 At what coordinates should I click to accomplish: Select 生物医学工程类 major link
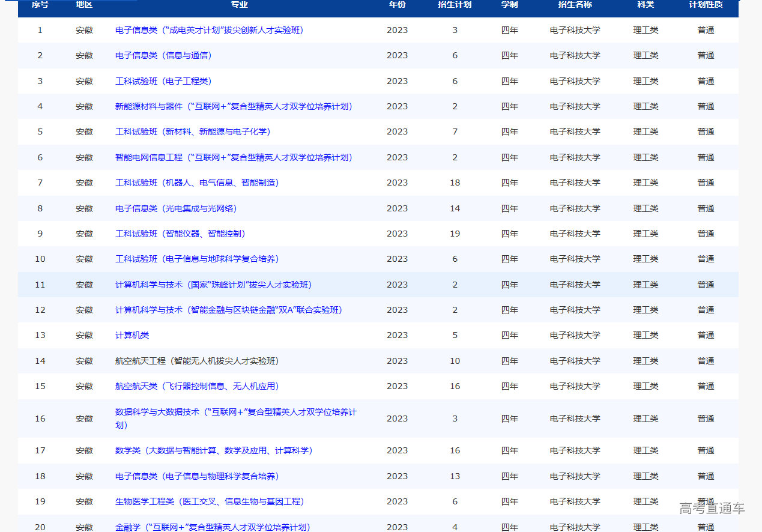point(210,501)
